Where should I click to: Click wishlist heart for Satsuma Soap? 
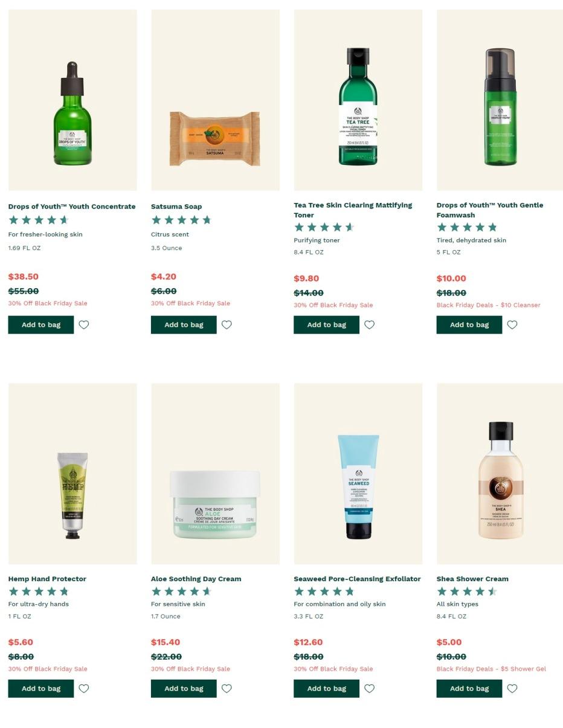(x=227, y=325)
